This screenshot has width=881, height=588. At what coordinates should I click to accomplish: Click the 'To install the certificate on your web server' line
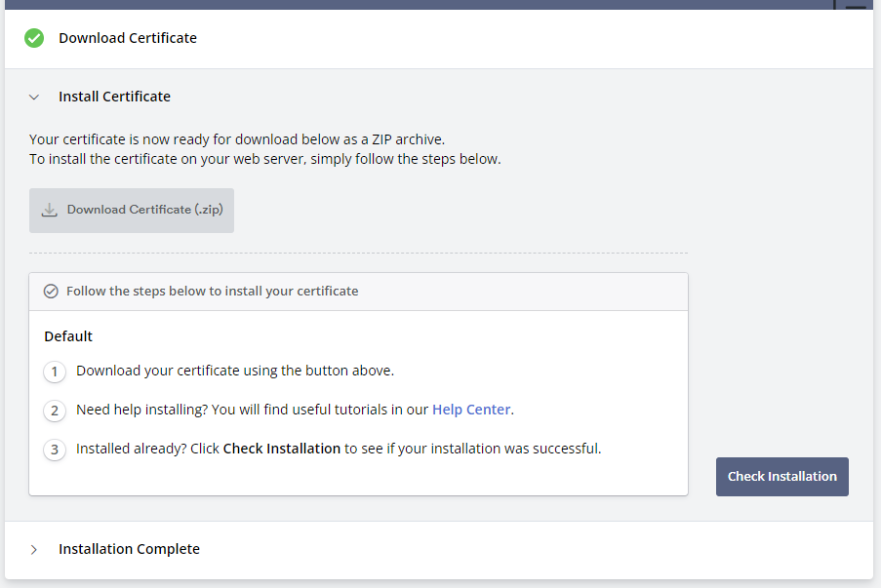pos(264,159)
